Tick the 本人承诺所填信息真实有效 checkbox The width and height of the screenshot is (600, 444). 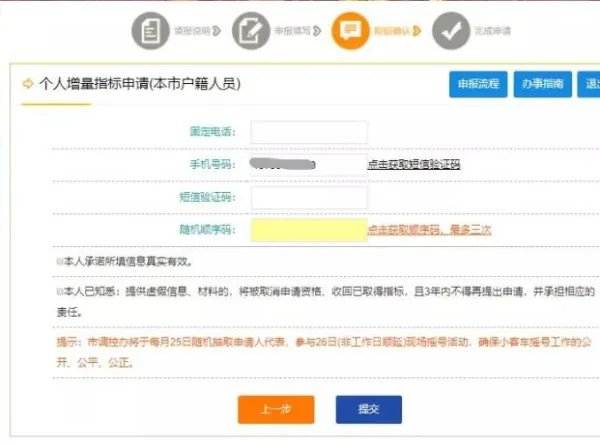point(60,261)
